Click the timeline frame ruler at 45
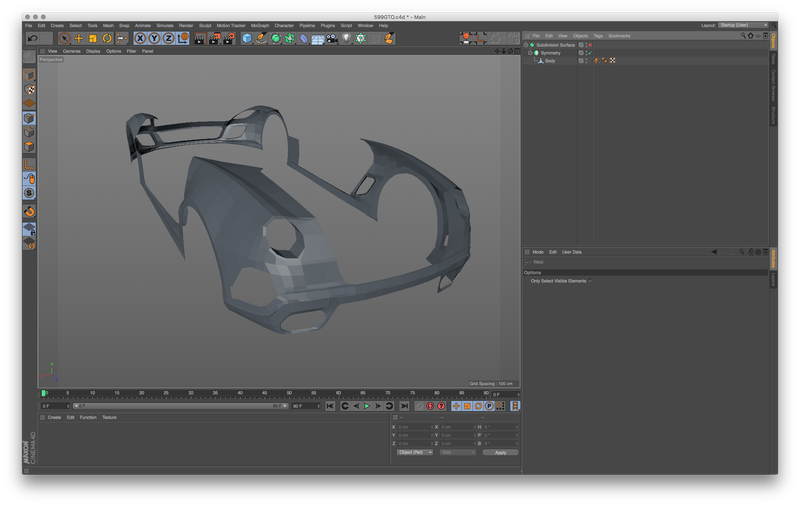 click(x=264, y=394)
